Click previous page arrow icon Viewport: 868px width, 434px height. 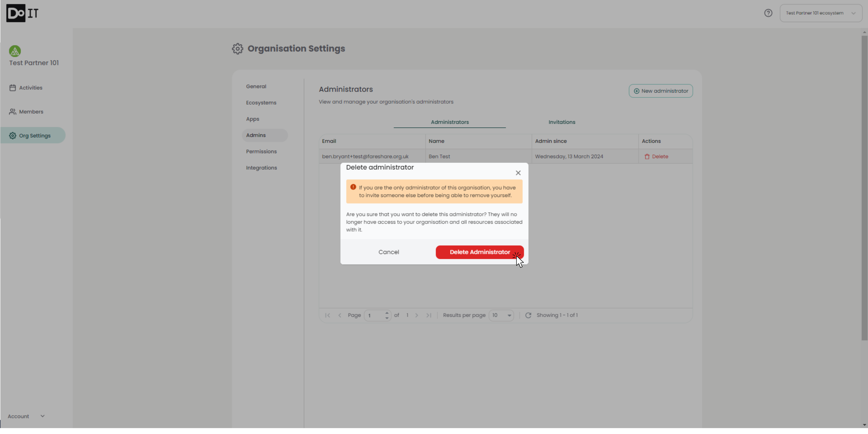[x=340, y=315]
